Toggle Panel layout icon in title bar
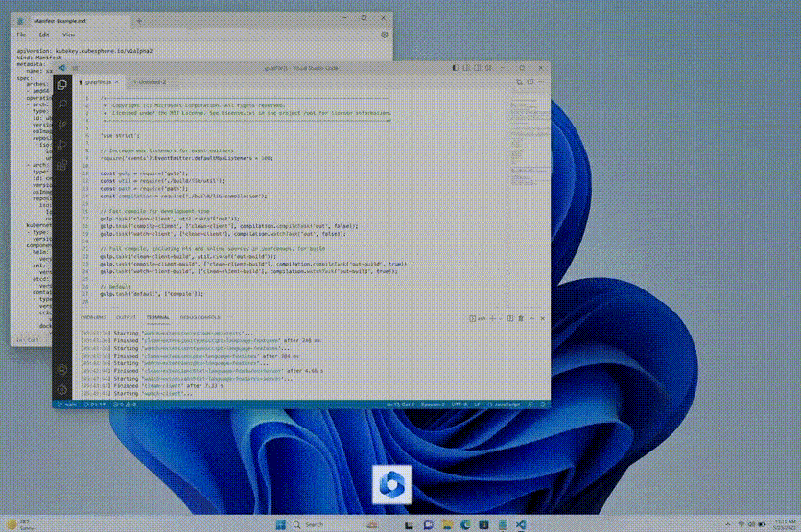801x532 pixels. [x=466, y=68]
